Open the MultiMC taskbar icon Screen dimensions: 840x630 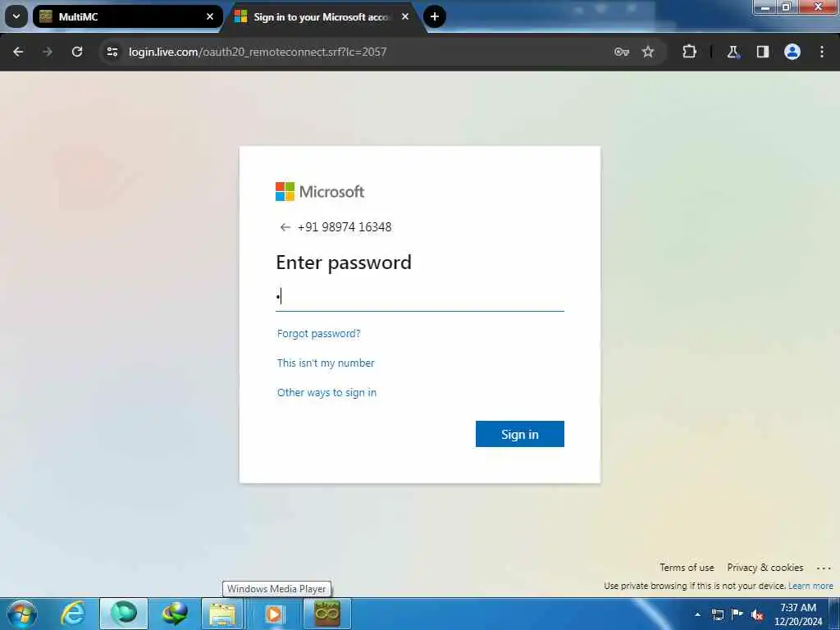coord(327,614)
